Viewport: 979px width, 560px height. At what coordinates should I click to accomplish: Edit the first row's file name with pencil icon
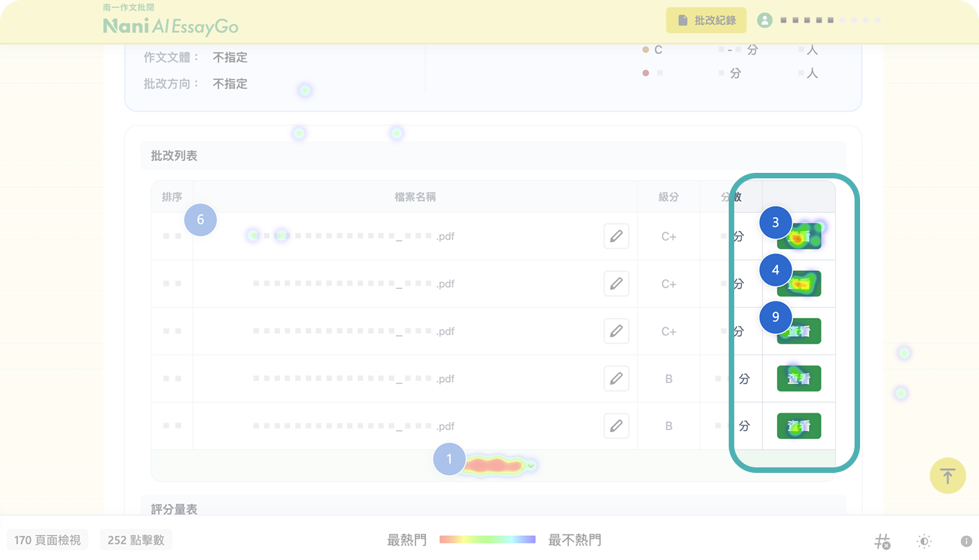pyautogui.click(x=616, y=236)
